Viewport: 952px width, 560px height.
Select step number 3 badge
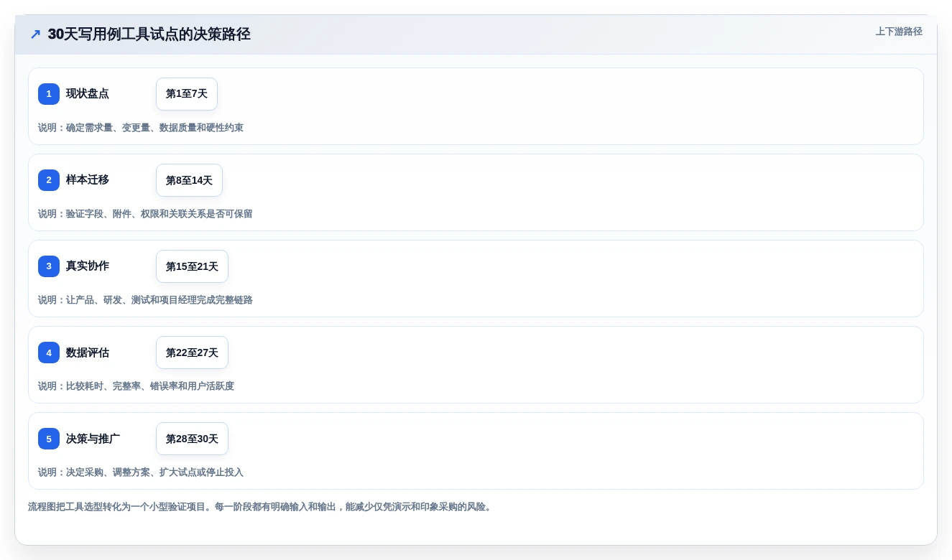point(49,266)
